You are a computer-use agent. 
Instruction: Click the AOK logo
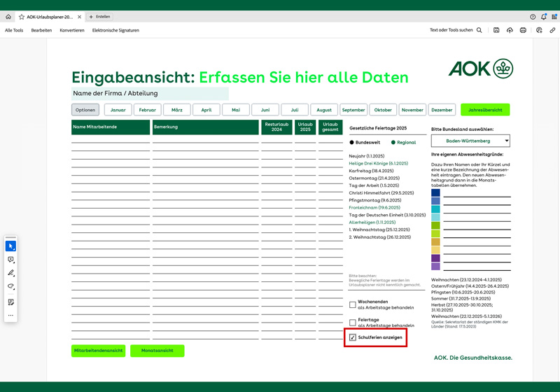[481, 69]
